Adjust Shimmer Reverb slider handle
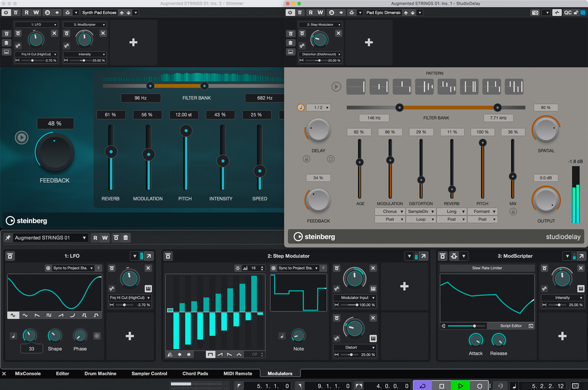Image resolution: width=588 pixels, height=390 pixels. 111,152
